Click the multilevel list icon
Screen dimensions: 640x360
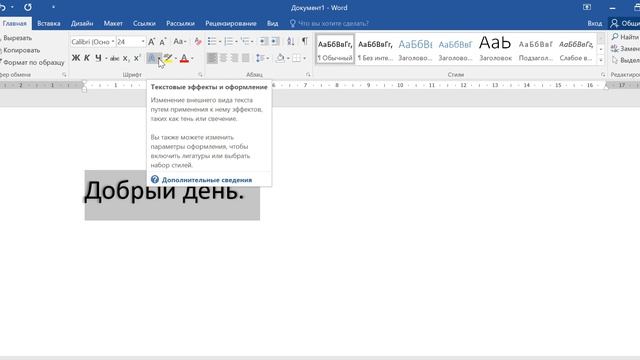(x=245, y=41)
